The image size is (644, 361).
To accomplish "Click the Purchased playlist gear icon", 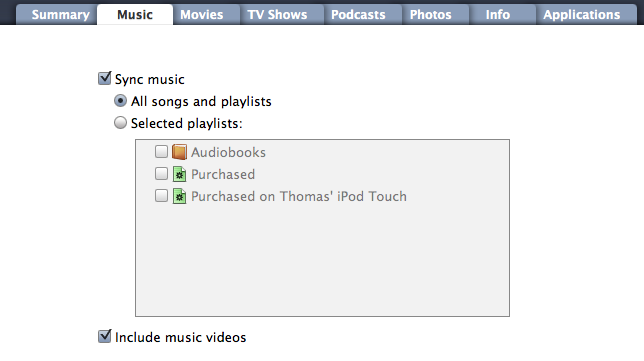I will (x=179, y=174).
